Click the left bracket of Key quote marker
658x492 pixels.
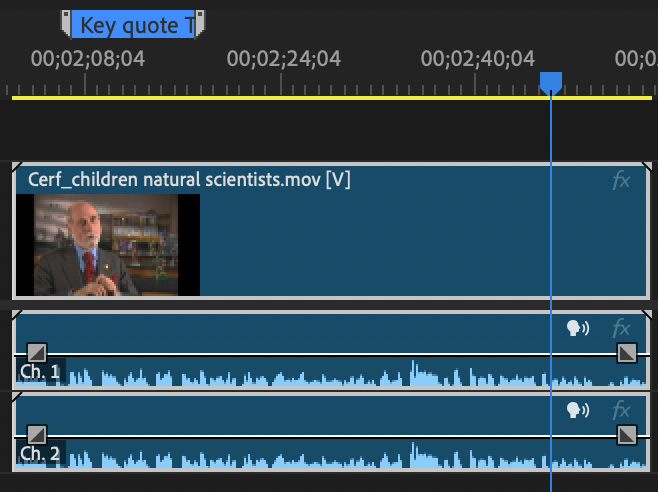[66, 24]
